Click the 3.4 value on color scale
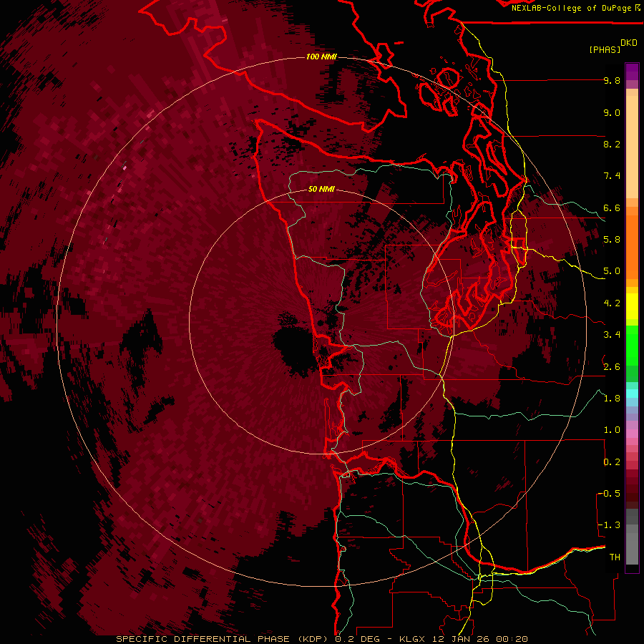The image size is (644, 644). pyautogui.click(x=612, y=335)
